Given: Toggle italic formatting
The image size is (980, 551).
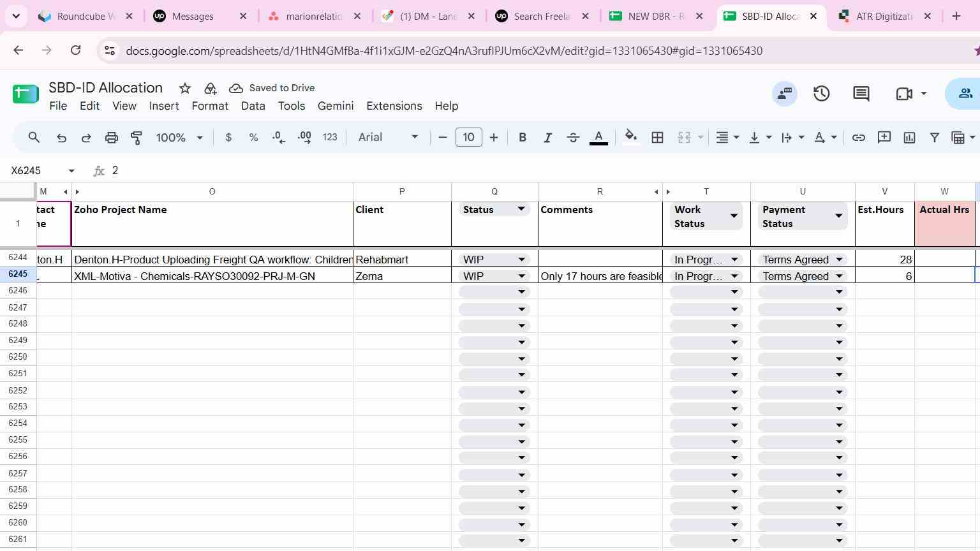Looking at the screenshot, I should pos(547,138).
